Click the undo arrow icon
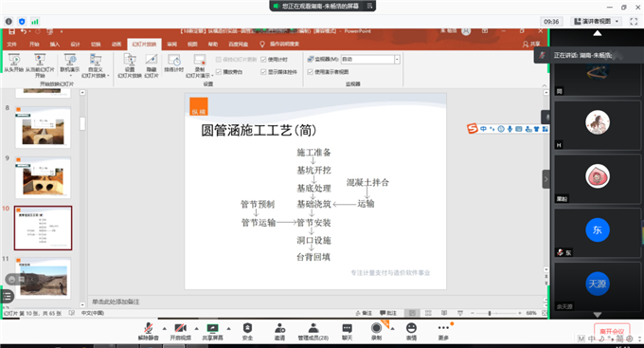The width and height of the screenshot is (644, 348). pos(24,31)
